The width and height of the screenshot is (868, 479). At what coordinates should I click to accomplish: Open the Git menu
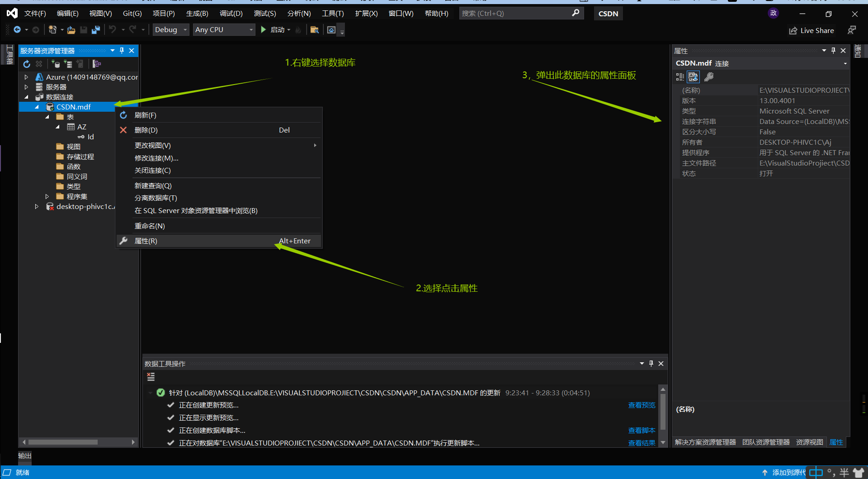click(132, 13)
